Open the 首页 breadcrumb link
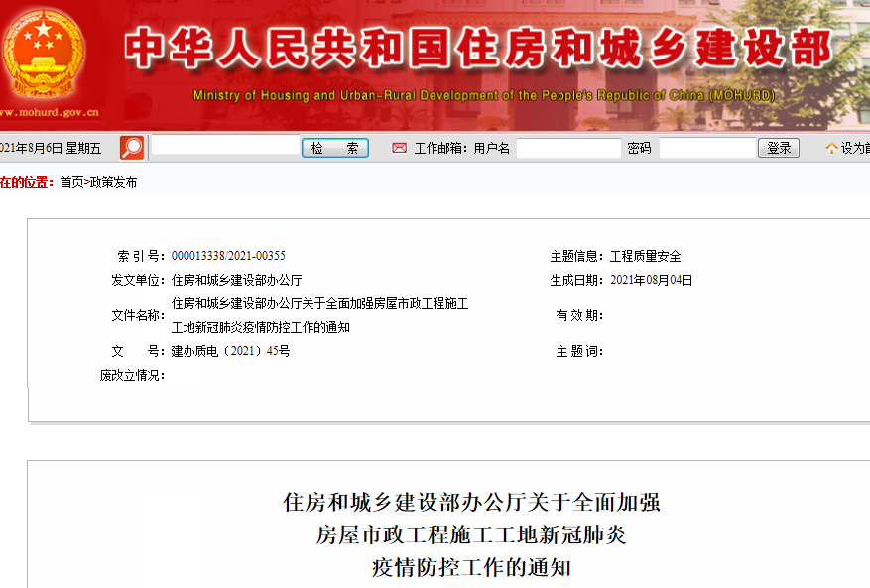Image resolution: width=870 pixels, height=588 pixels. point(71,182)
